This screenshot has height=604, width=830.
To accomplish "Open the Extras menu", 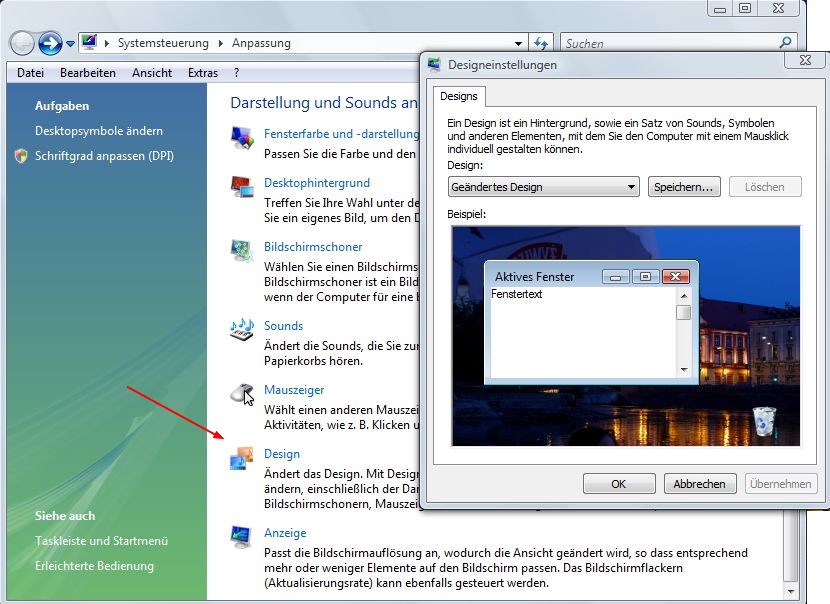I will (203, 73).
